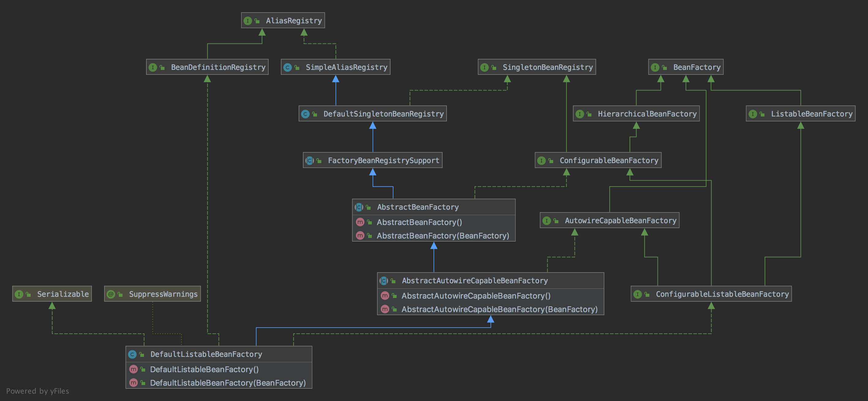Select AbstractAutowireCapableBeanFactory(BeanFactory) constructor row text
868x401 pixels.
click(499, 309)
